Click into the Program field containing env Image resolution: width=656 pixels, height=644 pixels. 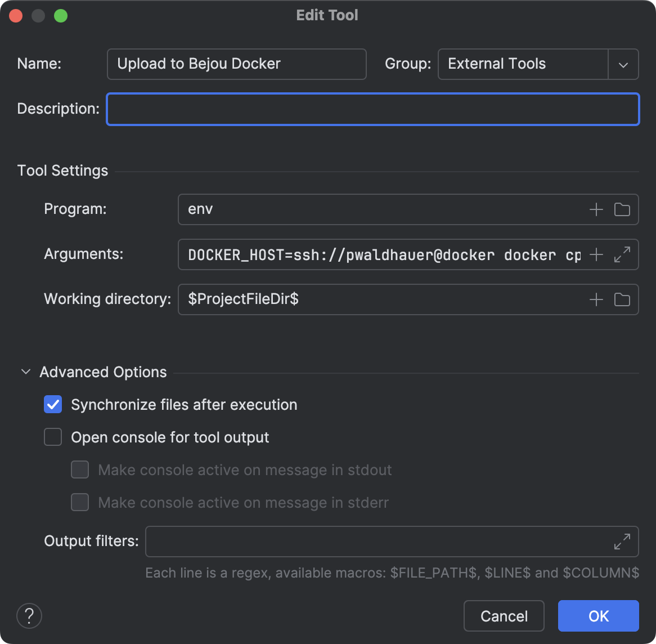383,210
